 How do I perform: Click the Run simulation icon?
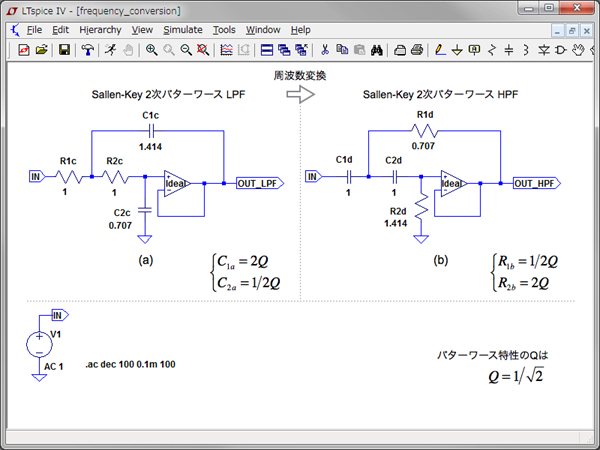tap(112, 49)
